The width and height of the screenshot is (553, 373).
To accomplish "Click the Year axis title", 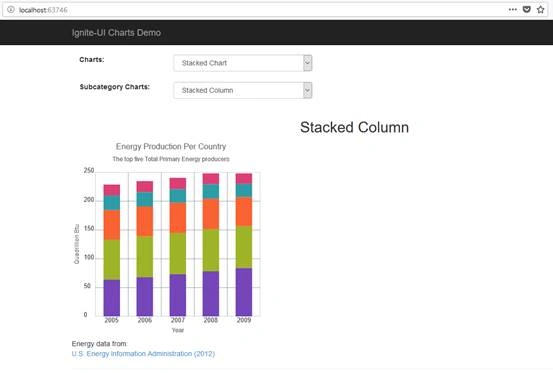I will (x=178, y=330).
